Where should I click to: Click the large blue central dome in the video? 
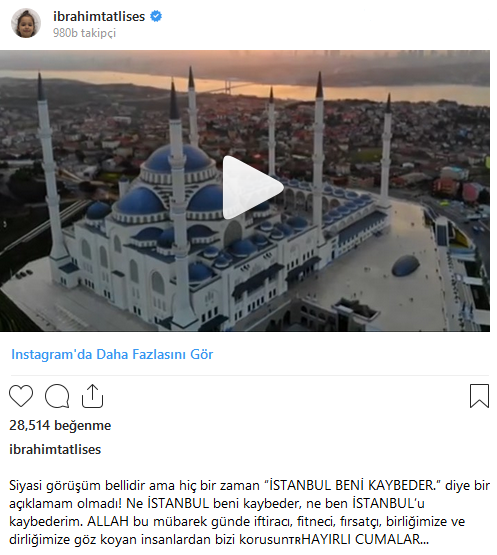pos(177,160)
